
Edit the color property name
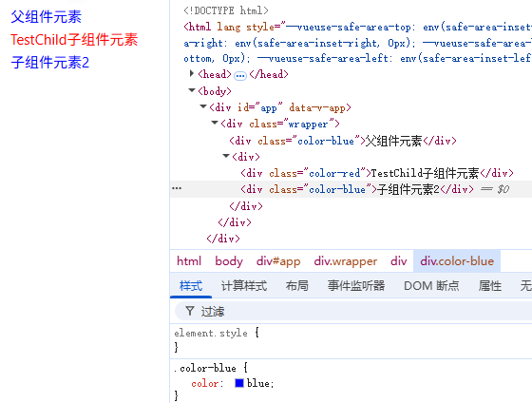204,383
